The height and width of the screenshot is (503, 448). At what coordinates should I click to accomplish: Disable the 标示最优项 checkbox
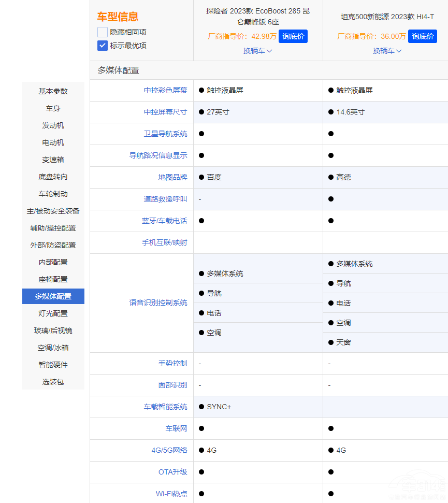point(102,46)
